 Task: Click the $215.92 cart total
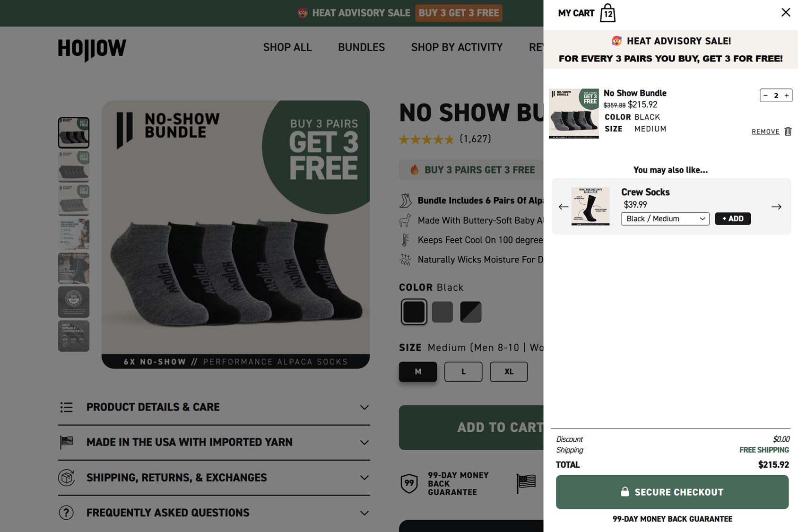click(x=774, y=464)
